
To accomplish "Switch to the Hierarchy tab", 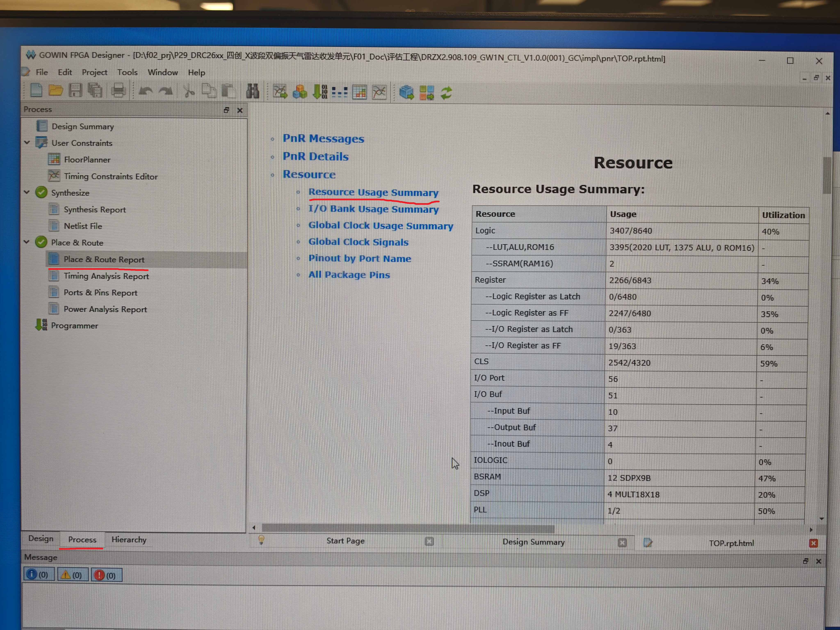I will pyautogui.click(x=129, y=540).
